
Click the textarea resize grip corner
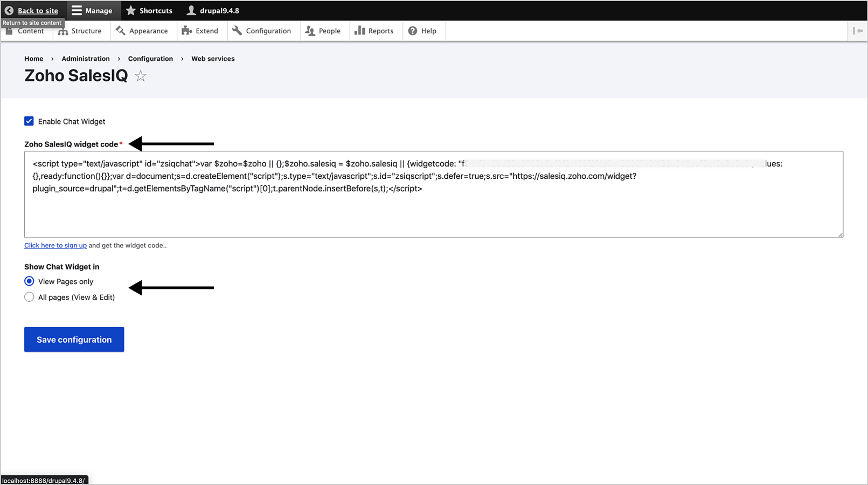click(839, 234)
